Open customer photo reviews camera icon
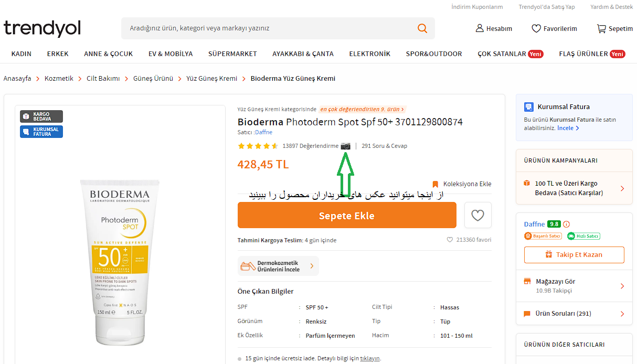Screen dimensions: 637x364 tap(345, 146)
